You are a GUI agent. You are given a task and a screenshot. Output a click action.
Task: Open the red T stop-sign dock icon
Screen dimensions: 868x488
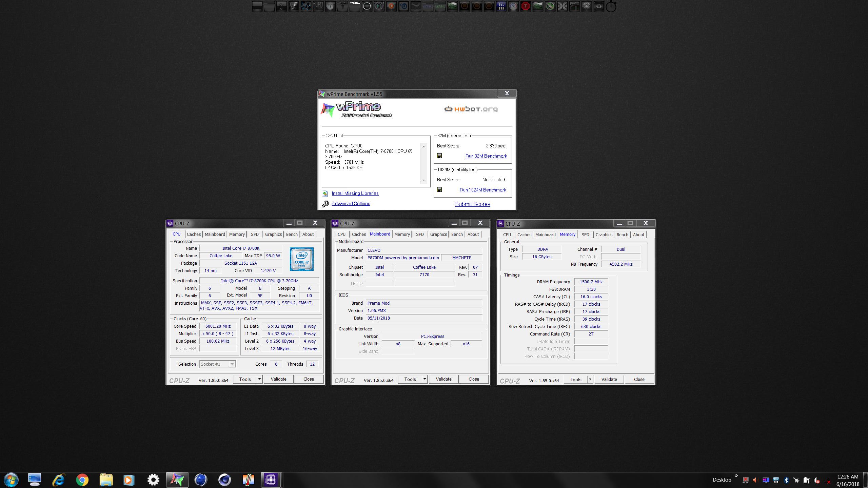click(x=526, y=6)
